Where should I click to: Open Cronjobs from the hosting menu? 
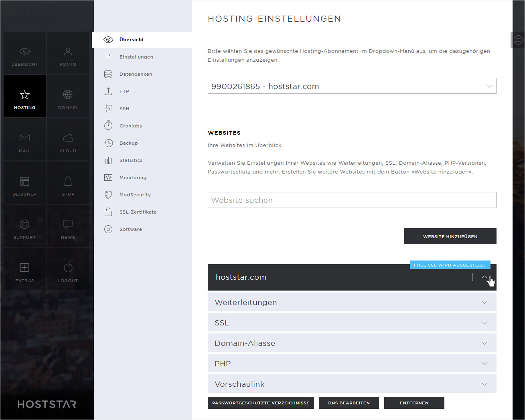130,126
